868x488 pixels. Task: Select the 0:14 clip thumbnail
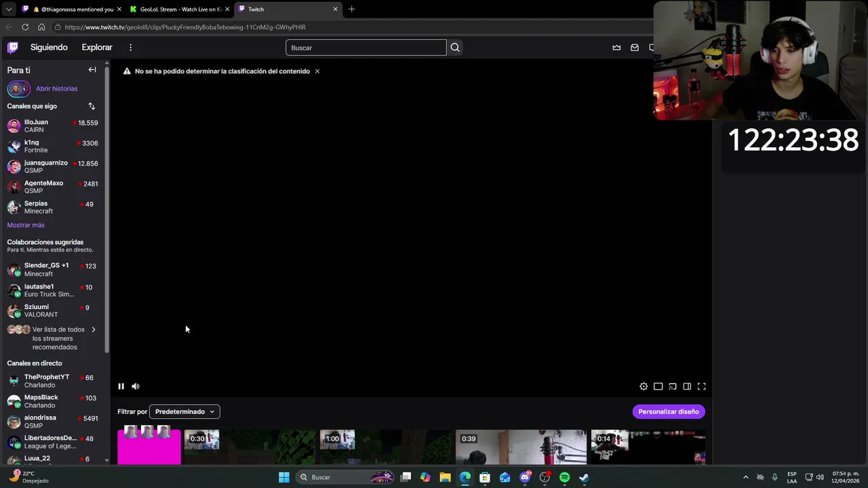tap(648, 447)
